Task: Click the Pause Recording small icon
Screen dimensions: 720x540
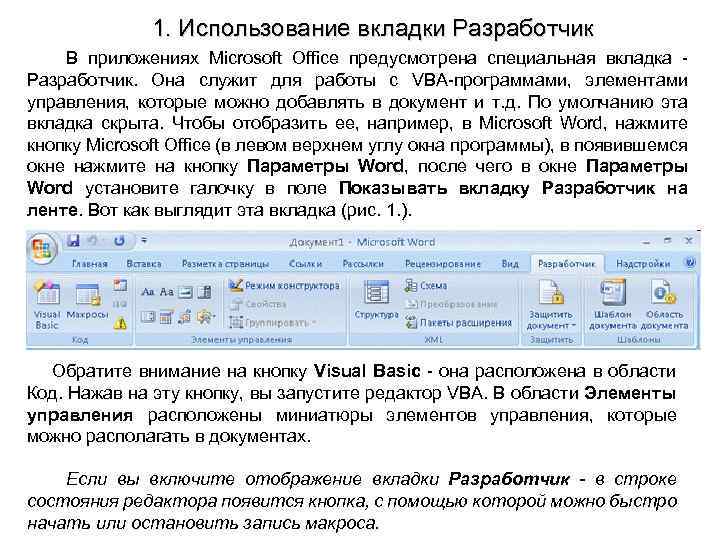Action: [x=120, y=304]
